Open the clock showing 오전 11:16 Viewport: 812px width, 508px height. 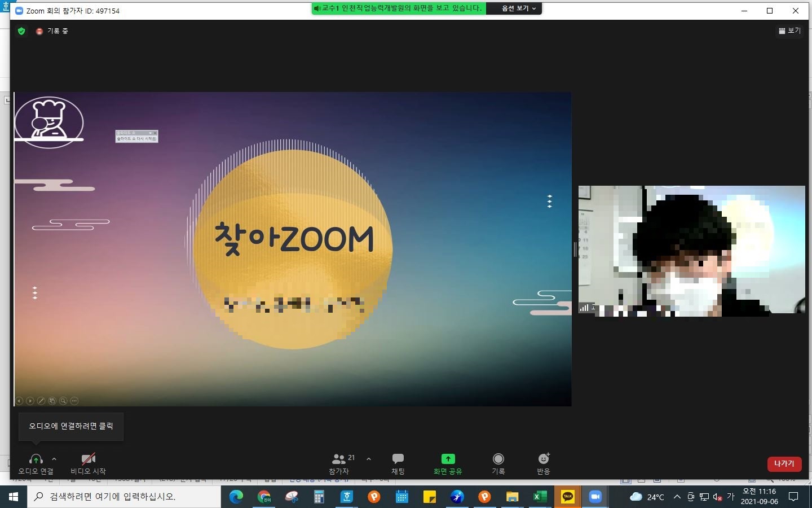pos(759,497)
